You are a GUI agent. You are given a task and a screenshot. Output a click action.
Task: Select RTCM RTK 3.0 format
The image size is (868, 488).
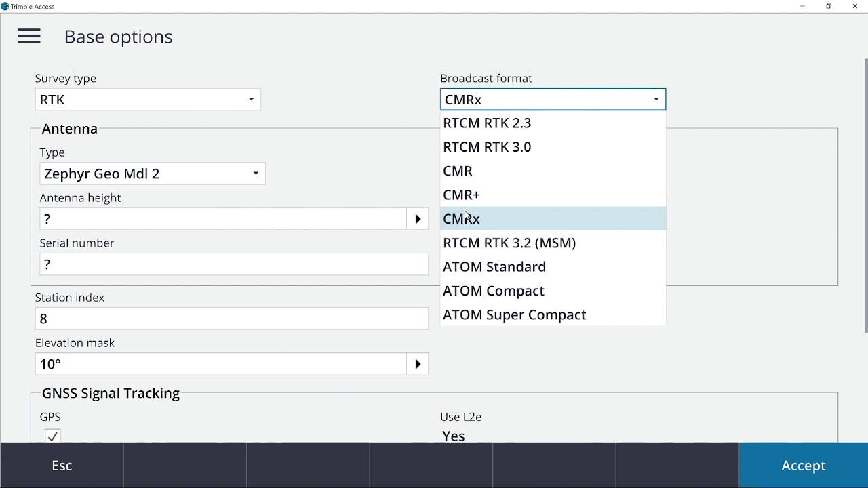(x=553, y=147)
